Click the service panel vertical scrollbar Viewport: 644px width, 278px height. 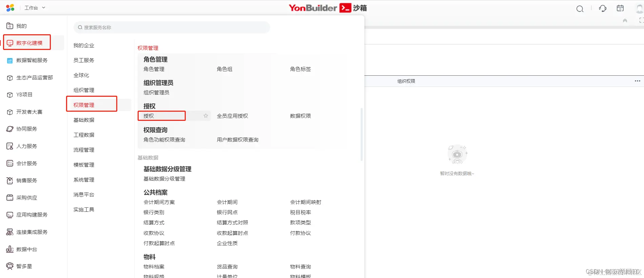pyautogui.click(x=362, y=134)
